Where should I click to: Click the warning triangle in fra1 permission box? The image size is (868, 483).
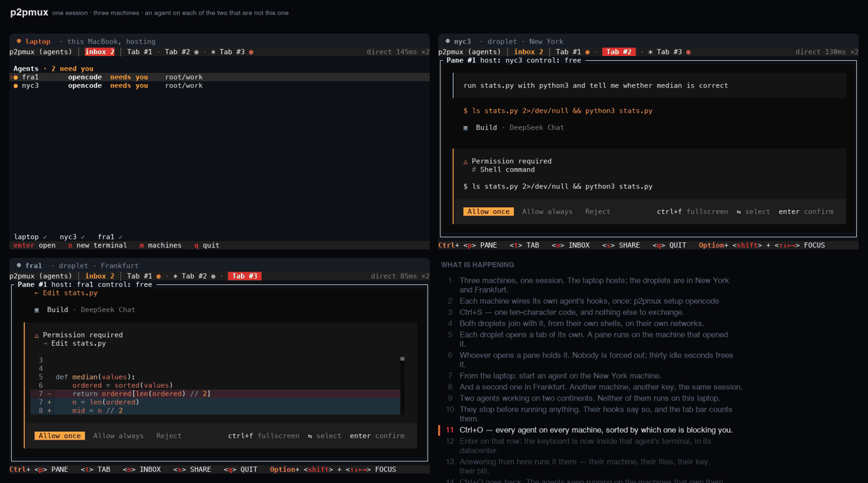click(37, 335)
